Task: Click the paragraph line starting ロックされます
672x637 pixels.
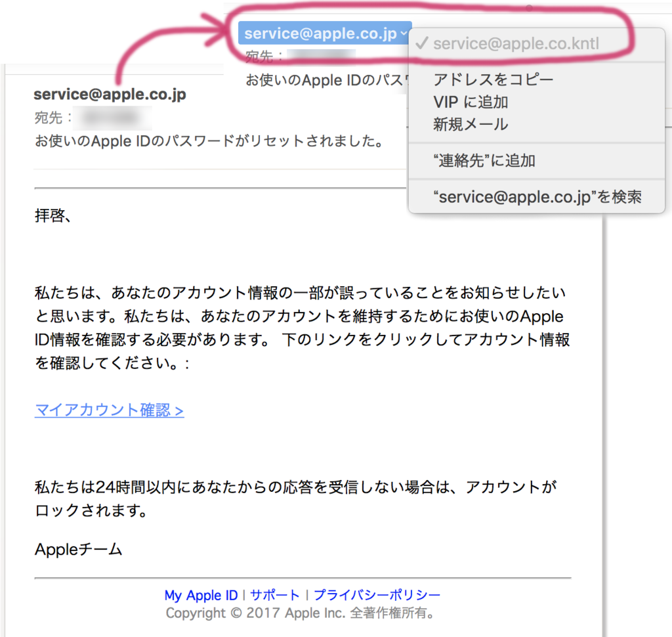Action: [91, 510]
